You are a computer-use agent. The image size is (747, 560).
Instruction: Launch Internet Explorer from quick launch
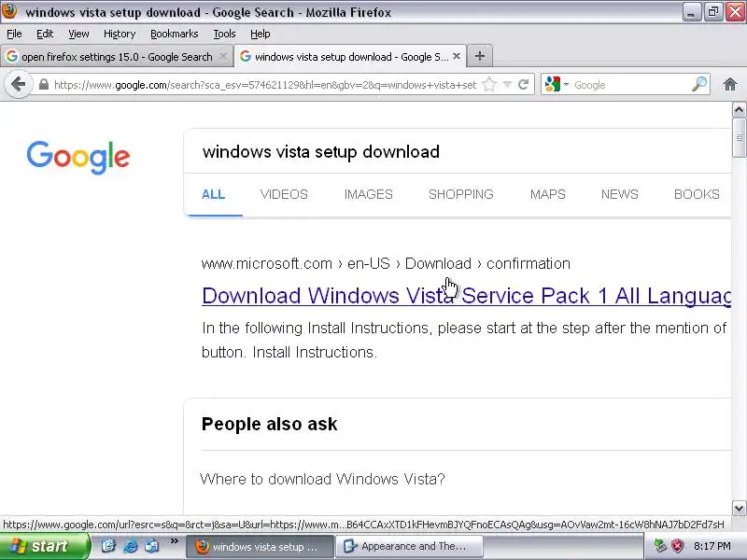point(130,546)
